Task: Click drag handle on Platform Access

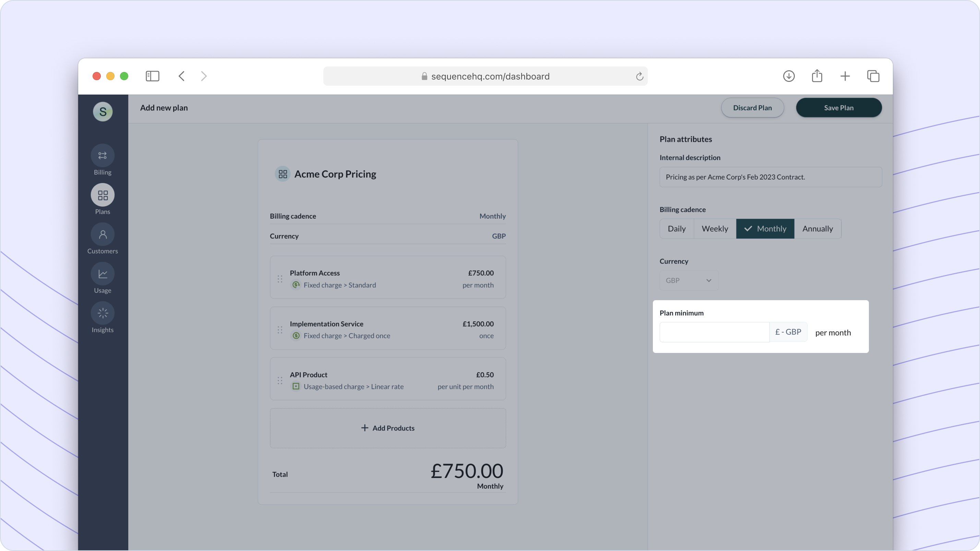Action: click(279, 279)
